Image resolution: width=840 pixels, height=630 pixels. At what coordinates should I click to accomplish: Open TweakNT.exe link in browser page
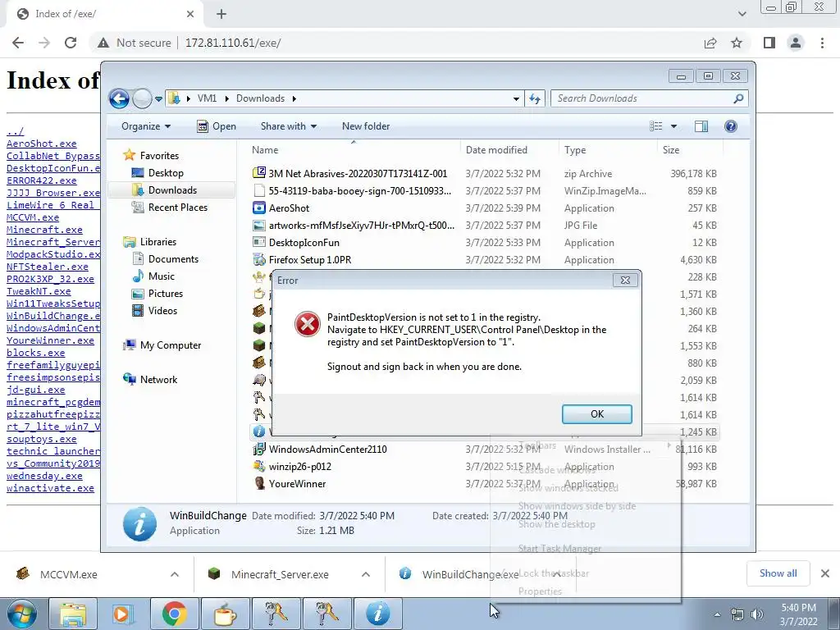pyautogui.click(x=39, y=291)
